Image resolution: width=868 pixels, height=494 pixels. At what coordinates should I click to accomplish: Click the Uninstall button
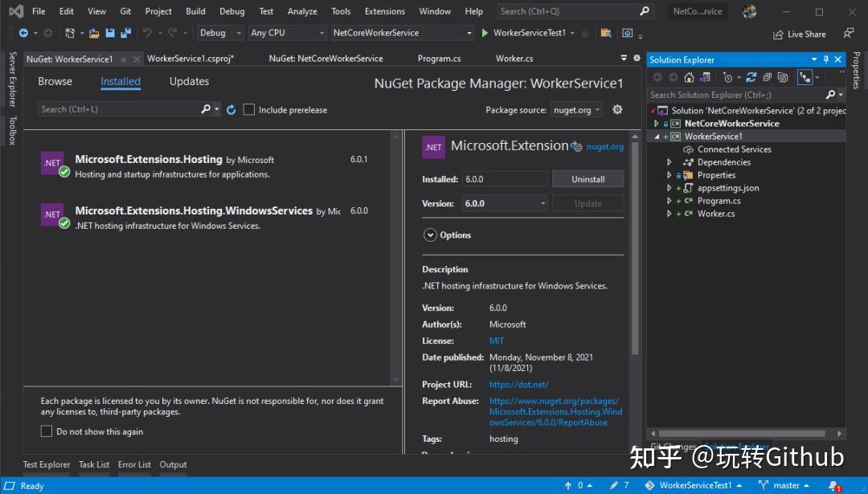click(588, 178)
